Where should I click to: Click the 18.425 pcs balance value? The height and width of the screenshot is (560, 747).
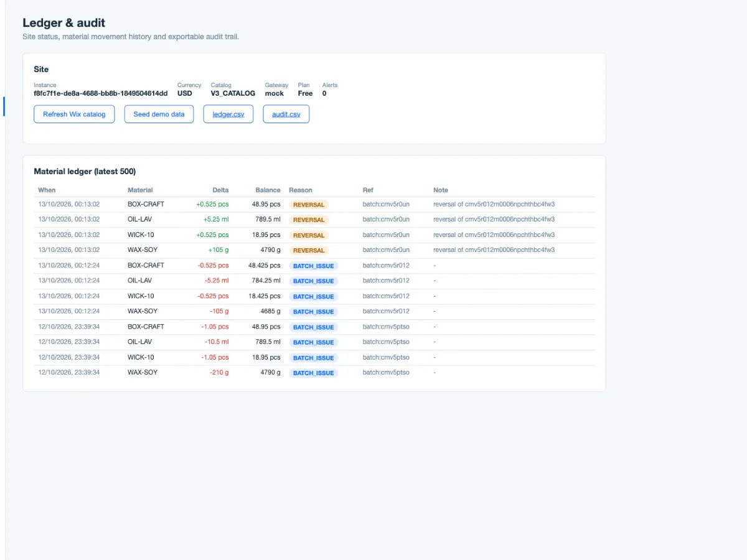[264, 296]
